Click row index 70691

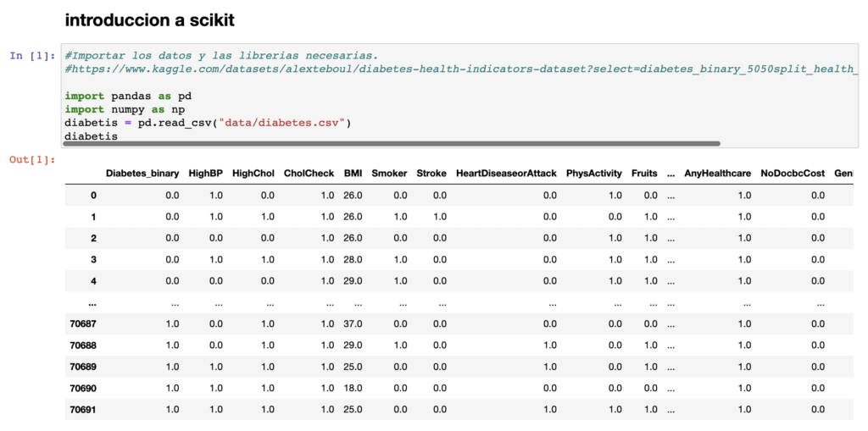(86, 410)
